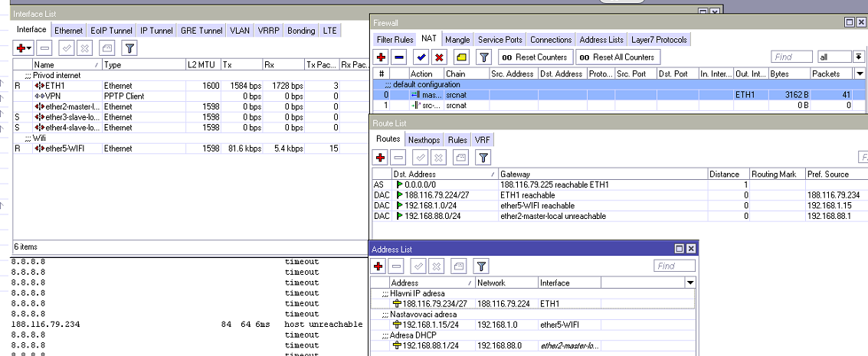Click yellow comment button in Firewall
This screenshot has width=868, height=356.
[462, 57]
